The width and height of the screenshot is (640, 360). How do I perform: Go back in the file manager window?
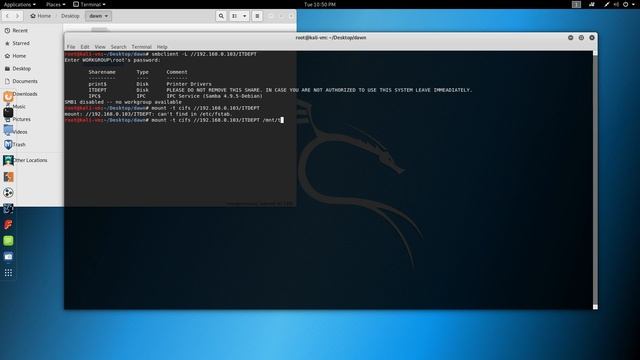[x=7, y=16]
